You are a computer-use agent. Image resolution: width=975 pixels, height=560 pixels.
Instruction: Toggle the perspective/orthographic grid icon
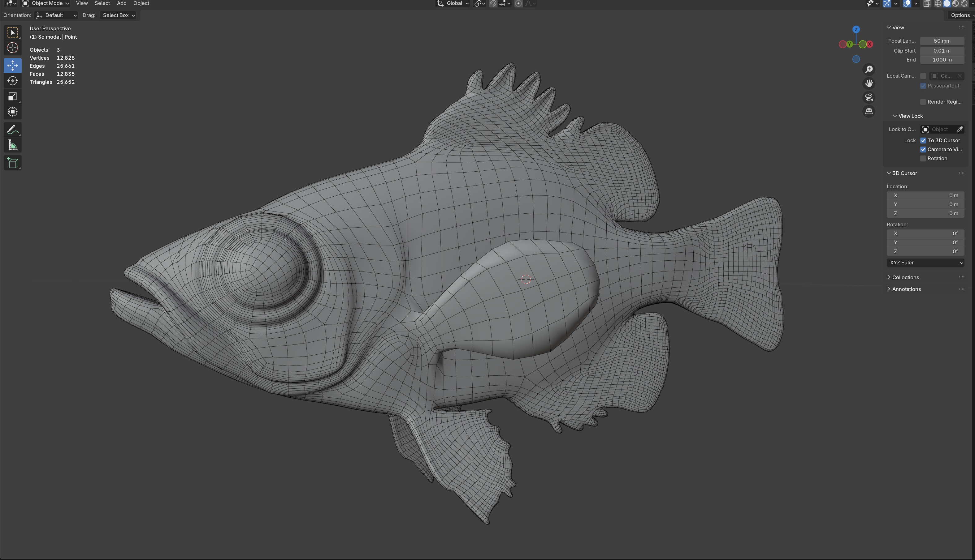pos(869,111)
